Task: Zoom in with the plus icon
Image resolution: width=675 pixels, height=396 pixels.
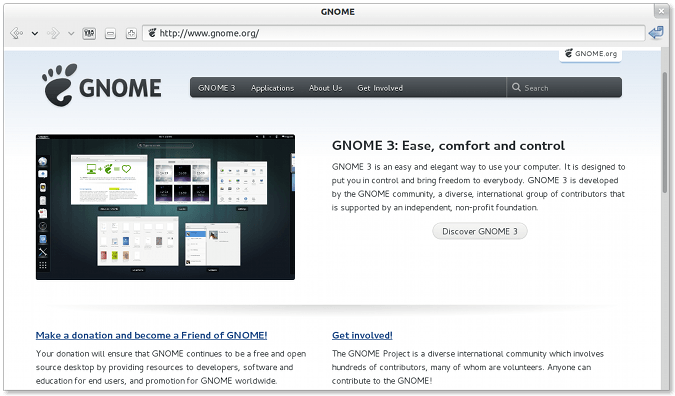Action: pyautogui.click(x=131, y=33)
